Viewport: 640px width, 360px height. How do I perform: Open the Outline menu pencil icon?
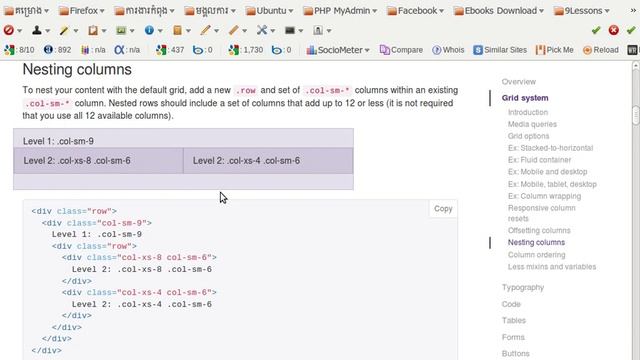pos(205,30)
